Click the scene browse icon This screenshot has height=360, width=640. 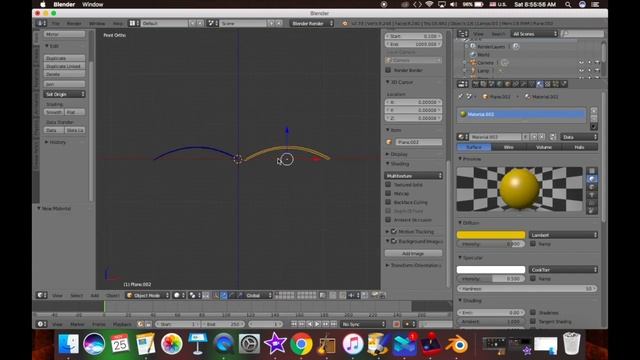[x=213, y=23]
